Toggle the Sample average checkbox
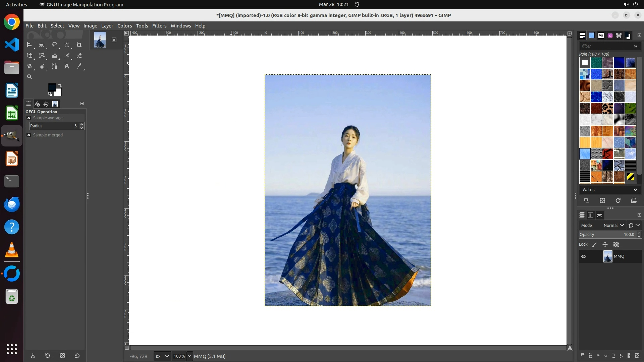644x362 pixels. pyautogui.click(x=29, y=118)
